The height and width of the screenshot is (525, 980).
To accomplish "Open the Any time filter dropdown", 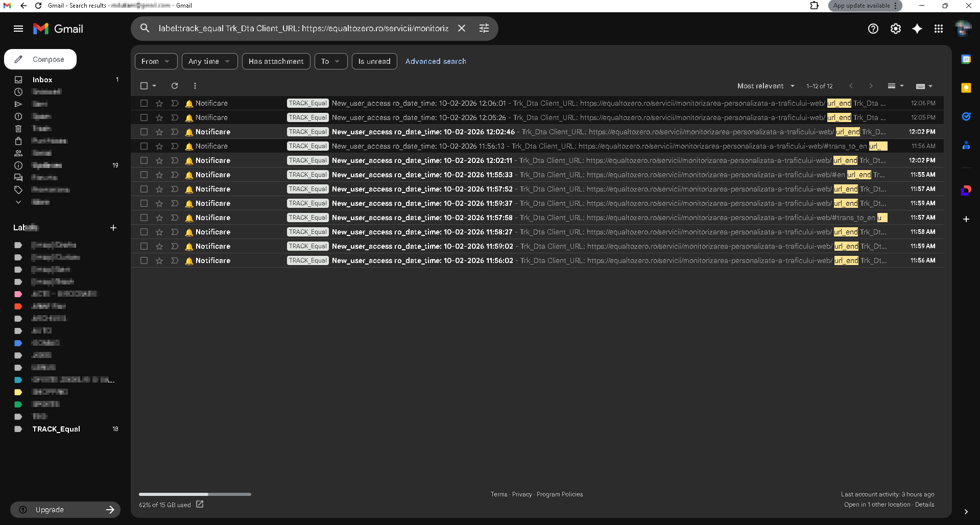I will (x=209, y=61).
